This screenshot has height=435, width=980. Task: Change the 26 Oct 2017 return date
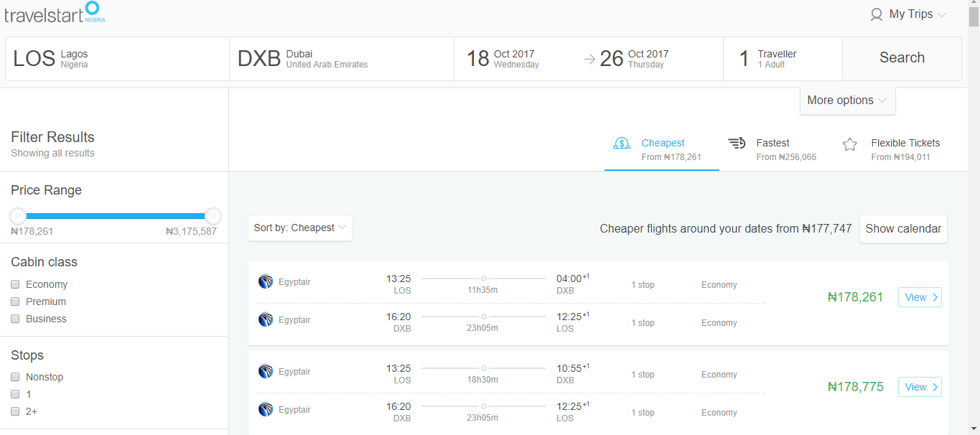635,59
